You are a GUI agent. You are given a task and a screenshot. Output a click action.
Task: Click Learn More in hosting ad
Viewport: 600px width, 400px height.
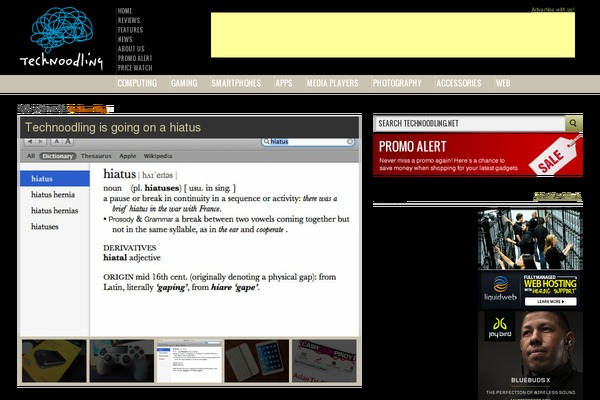pos(551,302)
